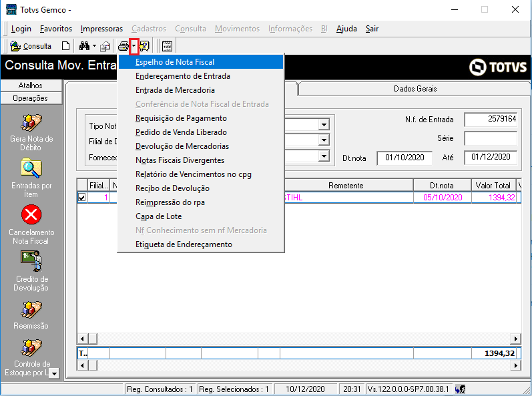This screenshot has width=532, height=396.
Task: Click the Consulta toolbar button
Action: [31, 46]
